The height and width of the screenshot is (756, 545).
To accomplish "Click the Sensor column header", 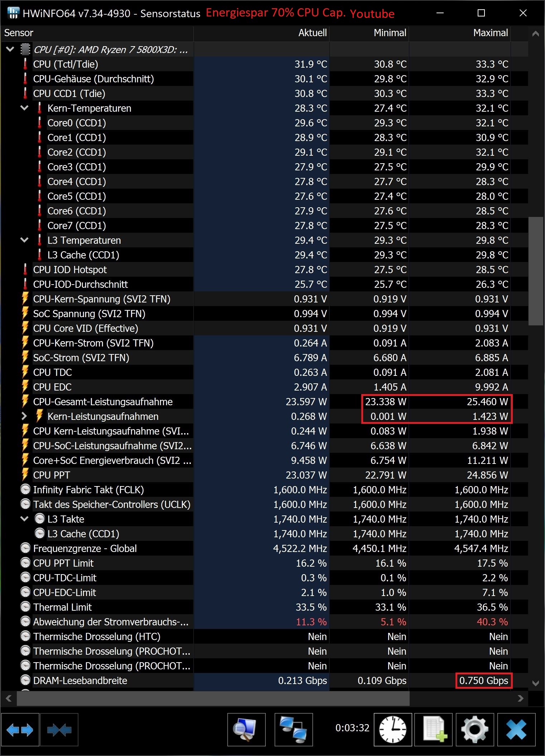I will (97, 33).
